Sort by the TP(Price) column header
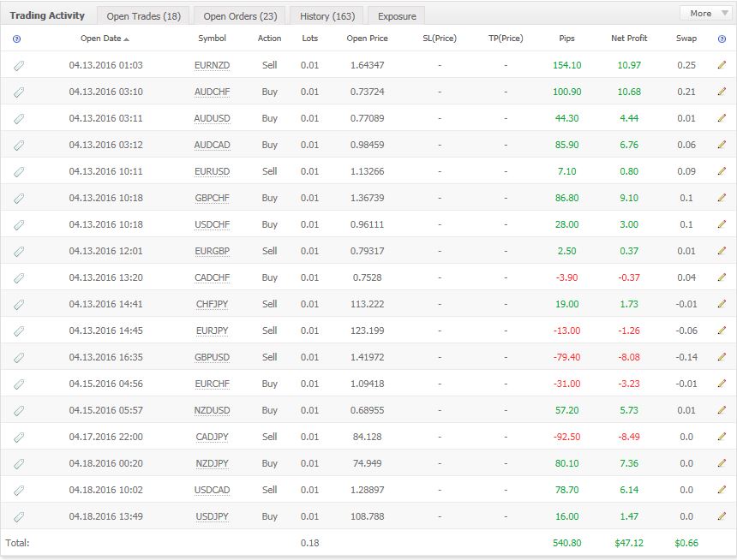Screen dimensions: 737x560 [506, 39]
